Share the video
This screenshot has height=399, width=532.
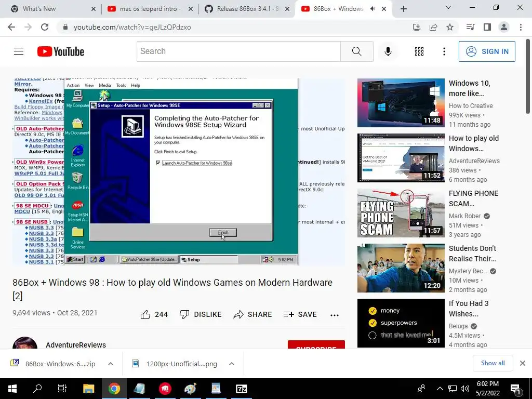pos(253,314)
